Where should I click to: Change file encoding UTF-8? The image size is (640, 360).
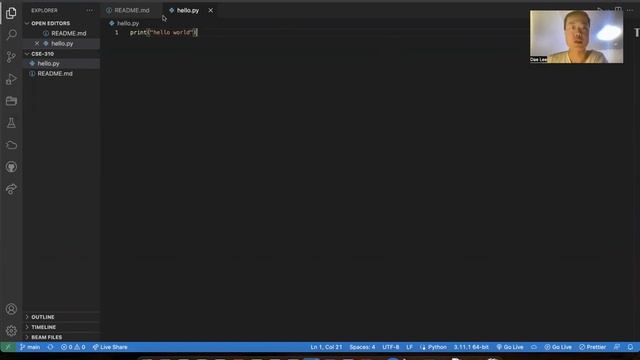coord(391,347)
